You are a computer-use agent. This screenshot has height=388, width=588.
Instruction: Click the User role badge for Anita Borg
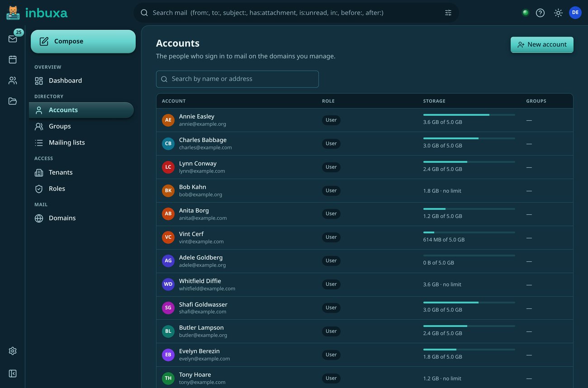click(331, 214)
